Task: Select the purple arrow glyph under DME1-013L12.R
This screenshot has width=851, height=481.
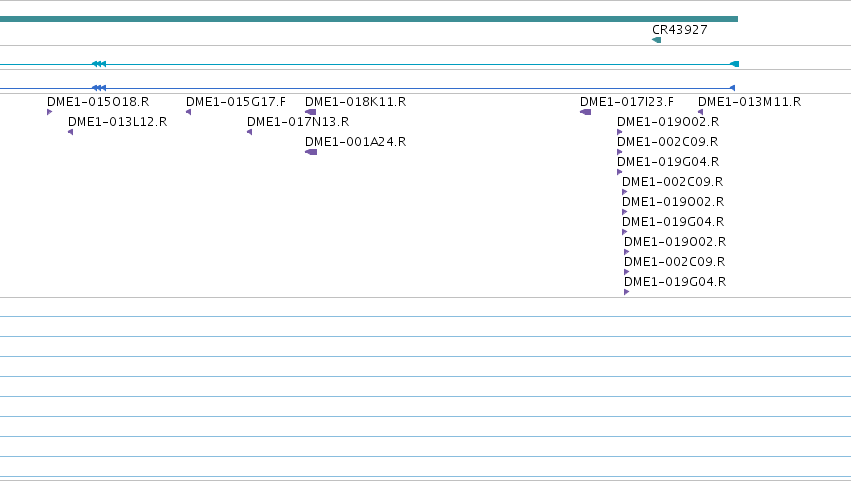Action: pyautogui.click(x=71, y=132)
